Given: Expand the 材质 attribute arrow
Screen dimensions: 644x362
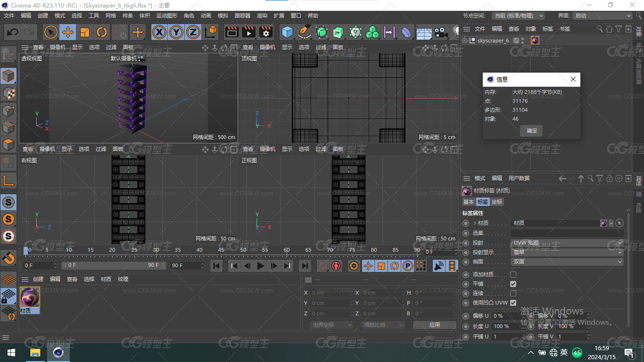Looking at the screenshot, I should pos(475,223).
